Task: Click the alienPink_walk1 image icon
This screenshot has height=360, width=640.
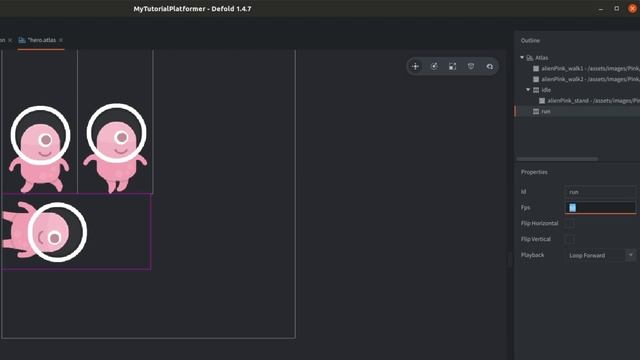Action: (x=536, y=69)
